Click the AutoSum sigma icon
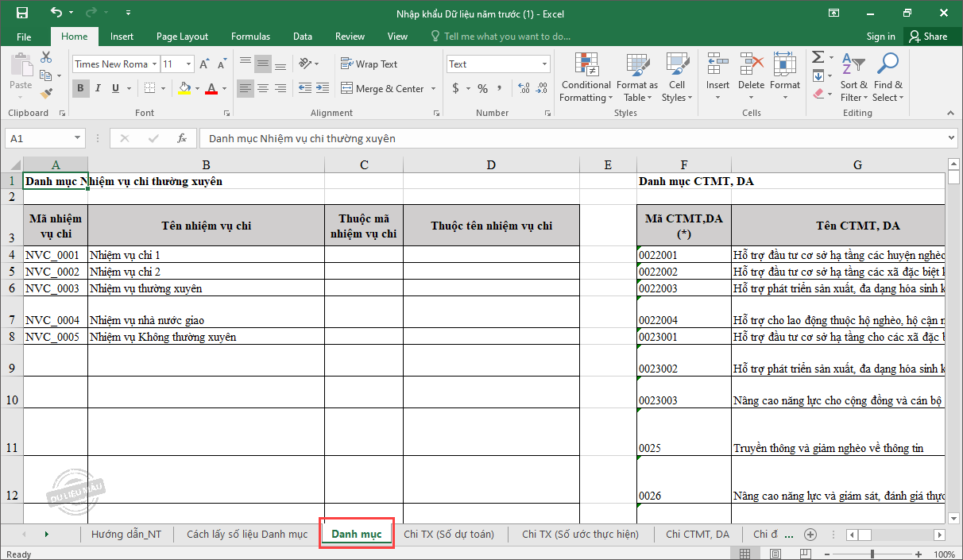 point(818,57)
